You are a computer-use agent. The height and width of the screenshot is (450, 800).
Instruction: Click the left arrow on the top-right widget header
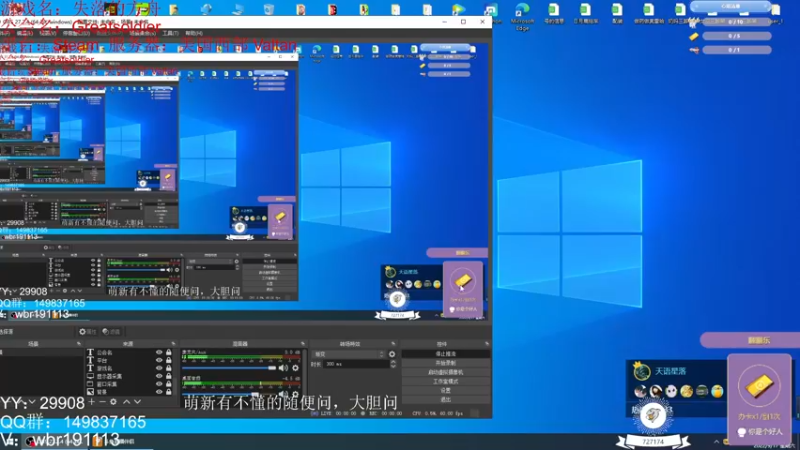tap(697, 6)
